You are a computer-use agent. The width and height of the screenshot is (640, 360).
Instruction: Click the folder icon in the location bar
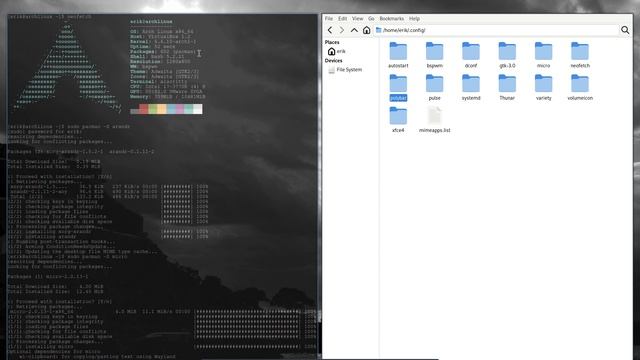coord(378,30)
